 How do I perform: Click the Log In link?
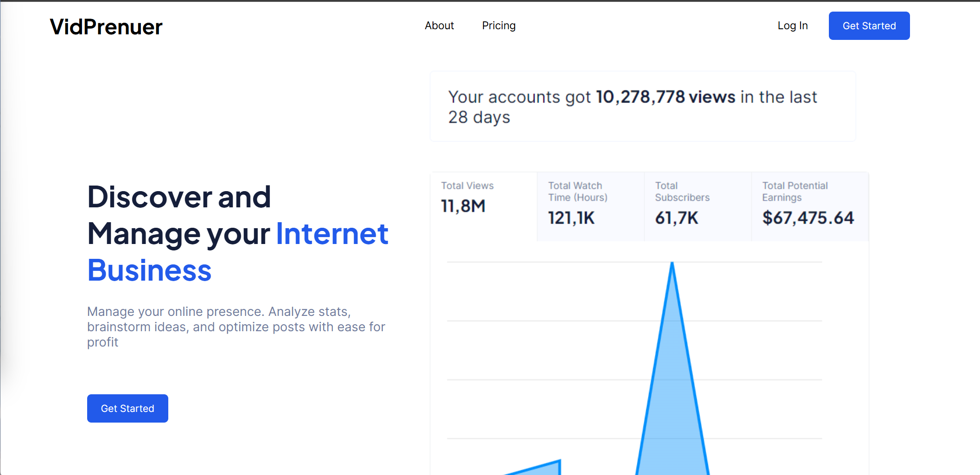click(x=792, y=26)
